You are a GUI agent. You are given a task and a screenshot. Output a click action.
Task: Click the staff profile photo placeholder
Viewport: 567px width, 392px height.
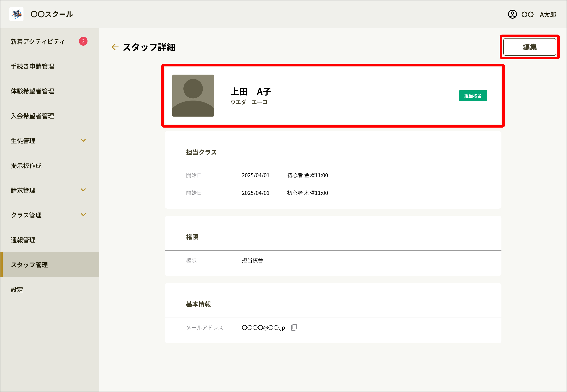point(193,95)
